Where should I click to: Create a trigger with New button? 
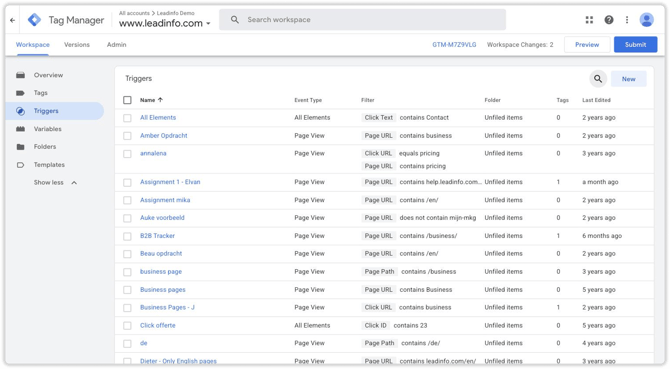coord(629,79)
